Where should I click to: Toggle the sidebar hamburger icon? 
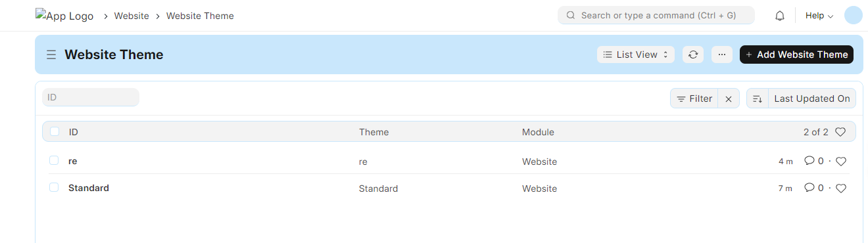click(51, 55)
